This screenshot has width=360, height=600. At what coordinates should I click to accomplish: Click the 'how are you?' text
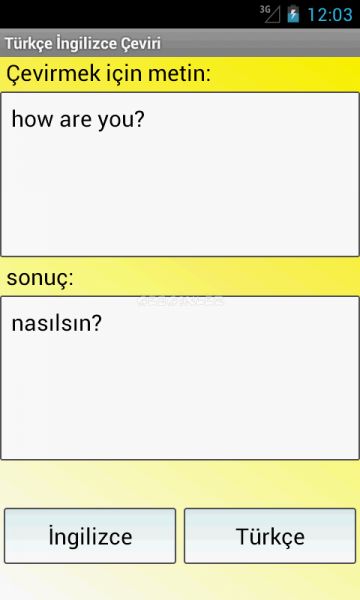click(78, 119)
